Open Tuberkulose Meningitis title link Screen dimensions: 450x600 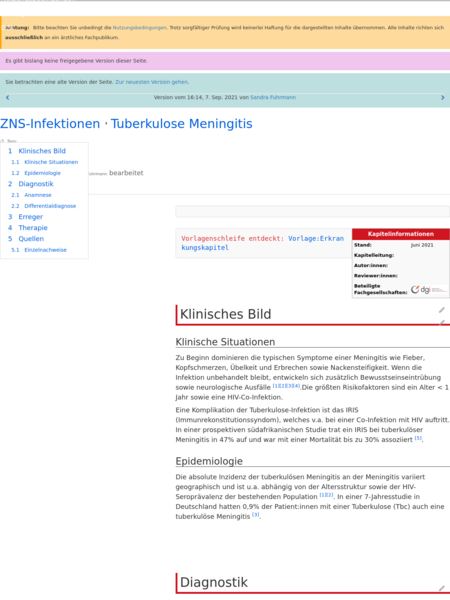(182, 124)
